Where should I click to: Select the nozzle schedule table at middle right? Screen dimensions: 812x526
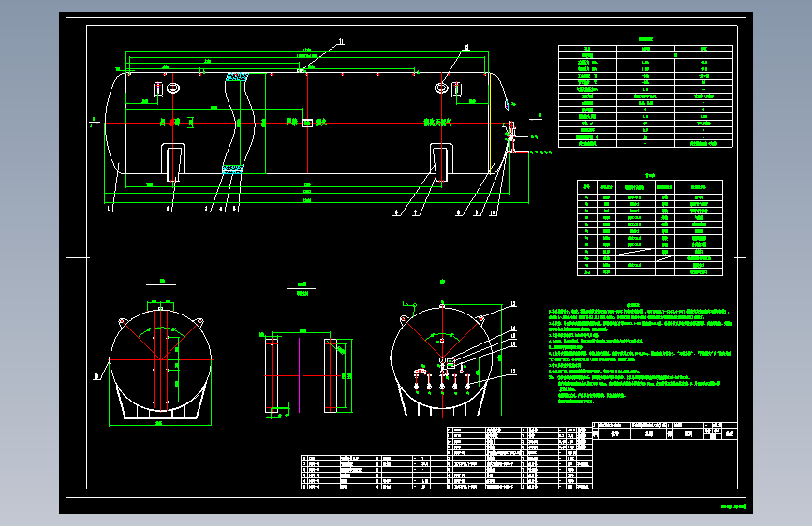(x=649, y=227)
